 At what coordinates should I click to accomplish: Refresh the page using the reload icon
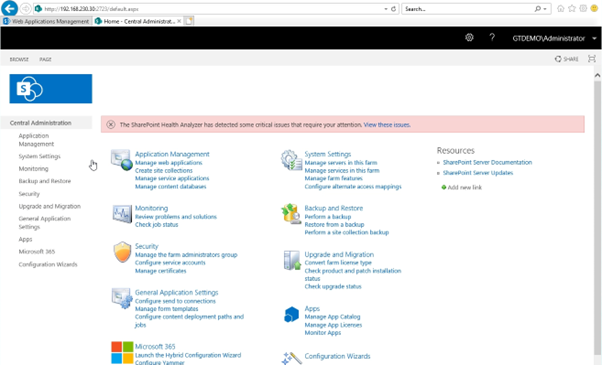(394, 9)
